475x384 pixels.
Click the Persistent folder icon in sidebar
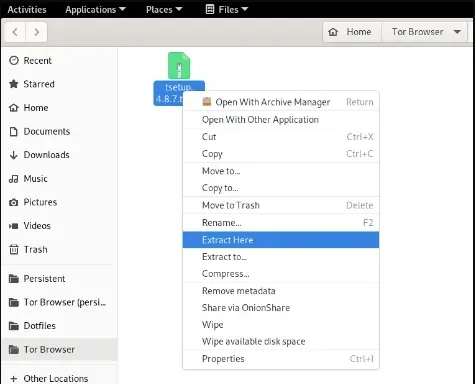point(14,279)
